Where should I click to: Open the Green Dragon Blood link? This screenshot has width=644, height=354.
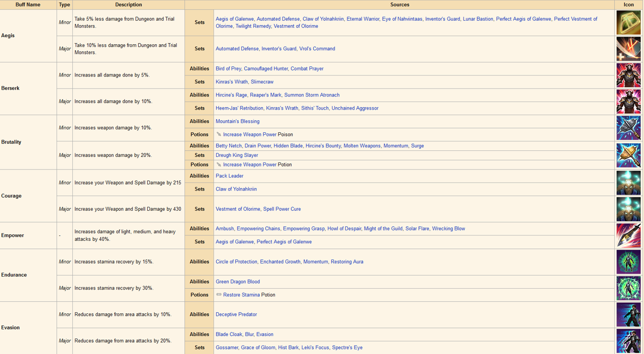(x=238, y=282)
